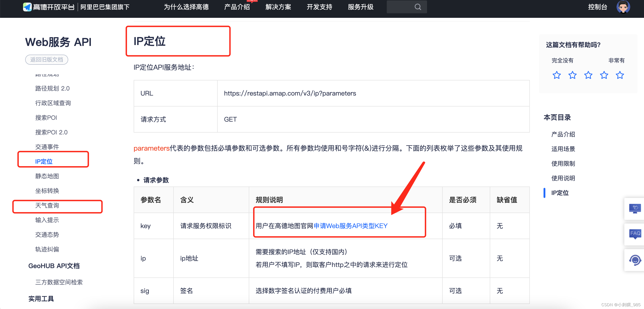Open 坐标转换 in sidebar
Image resolution: width=644 pixels, height=309 pixels.
(x=47, y=191)
